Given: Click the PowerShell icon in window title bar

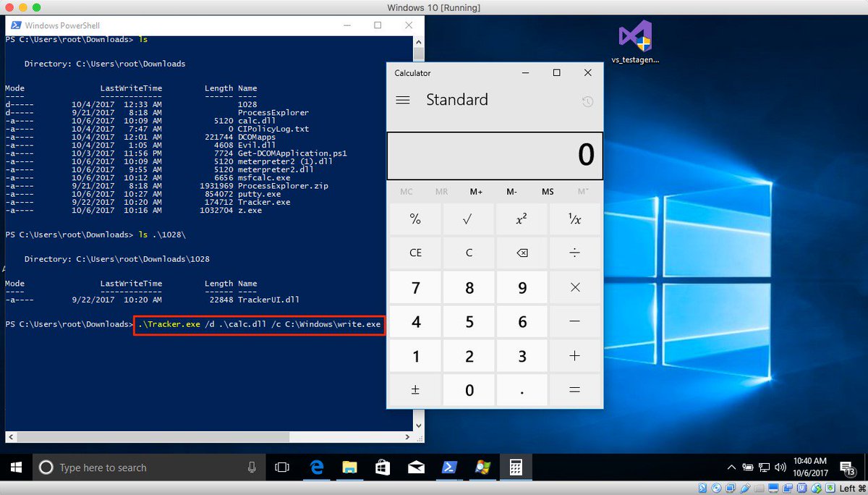Looking at the screenshot, I should click(14, 25).
